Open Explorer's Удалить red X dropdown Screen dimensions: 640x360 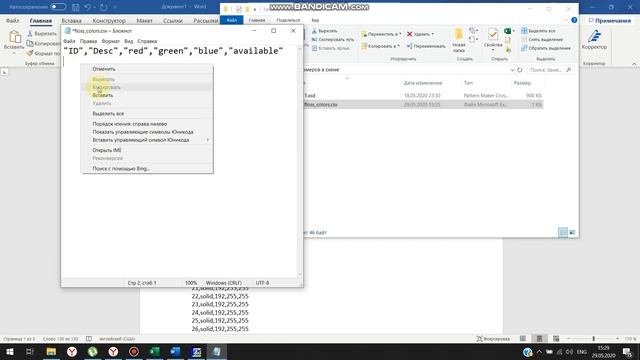click(x=420, y=34)
